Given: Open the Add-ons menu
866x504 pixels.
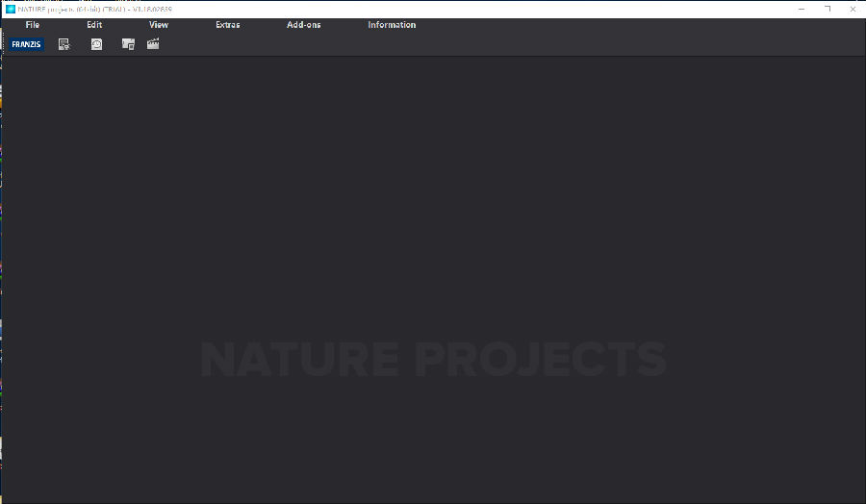Looking at the screenshot, I should [304, 25].
